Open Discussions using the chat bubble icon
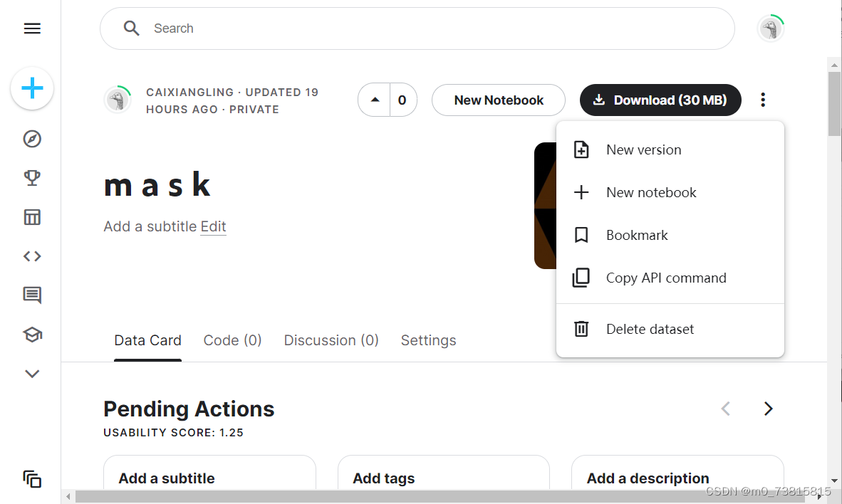The image size is (842, 504). (x=31, y=295)
